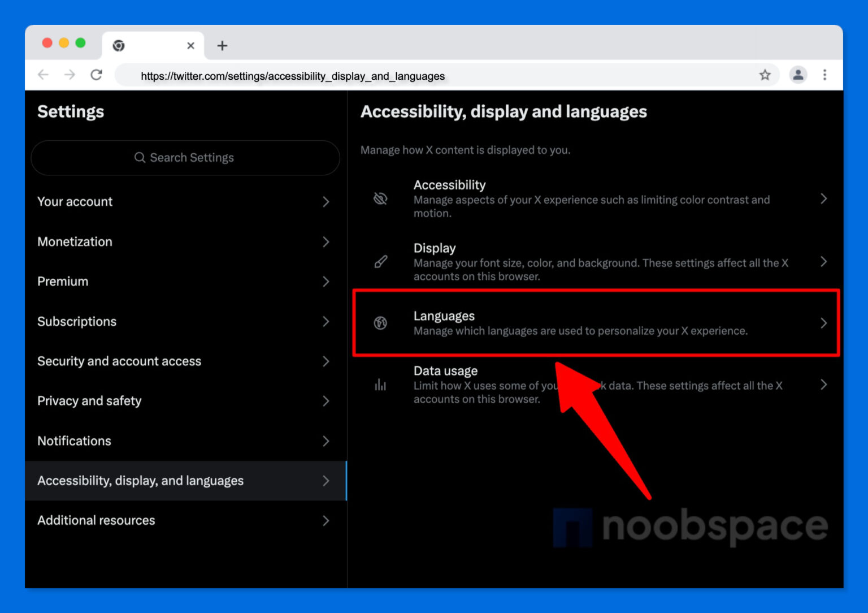Reload the page in the browser
Screen dimensions: 868x613
96,75
